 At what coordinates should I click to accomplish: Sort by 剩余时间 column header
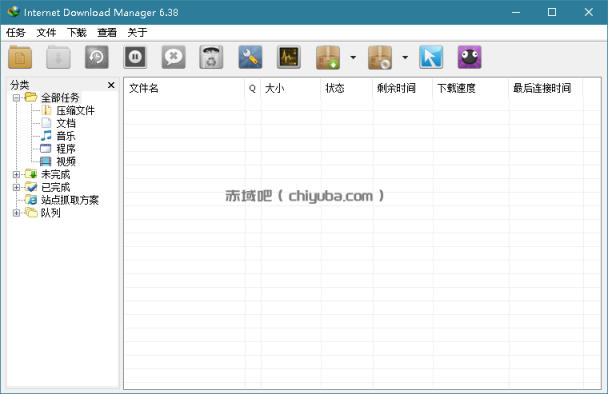click(x=402, y=88)
